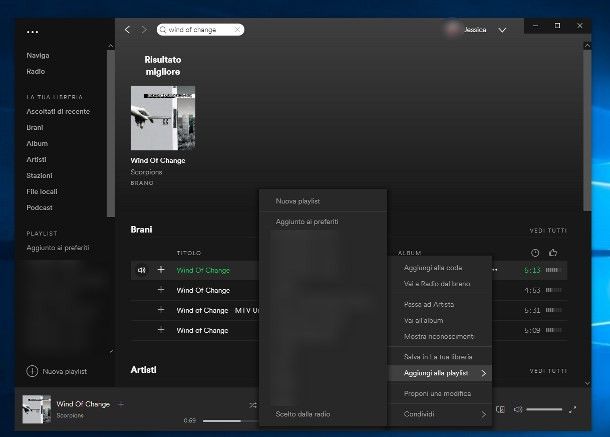Image resolution: width=610 pixels, height=437 pixels.
Task: Open the now-playing Wind Of Change title
Action: (x=83, y=404)
